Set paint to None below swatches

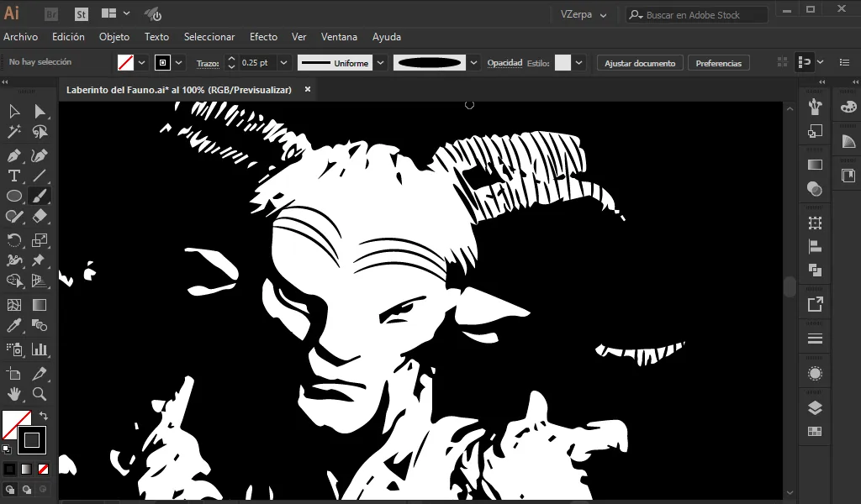(43, 469)
